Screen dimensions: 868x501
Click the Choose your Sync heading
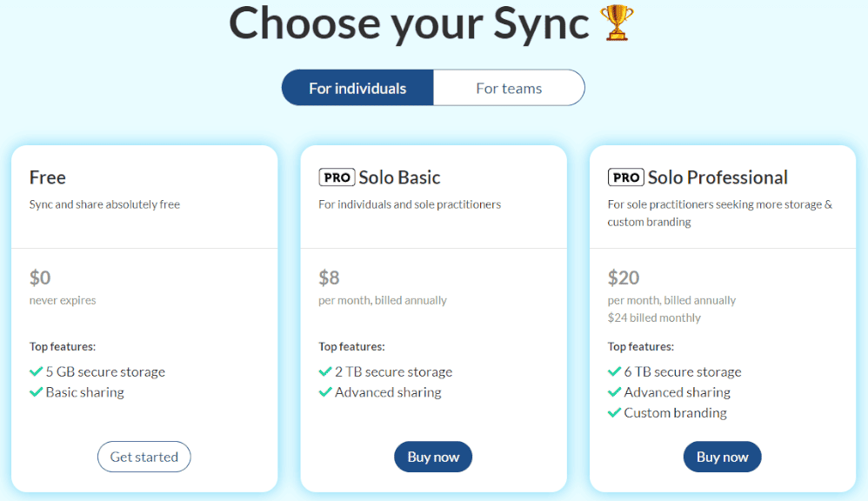(409, 24)
